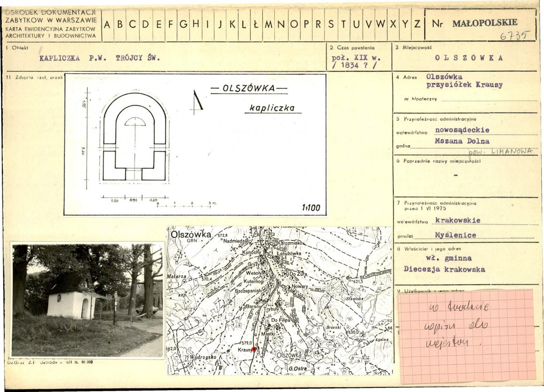
Task: Click the Mastki label on the map
Action: (x=268, y=333)
